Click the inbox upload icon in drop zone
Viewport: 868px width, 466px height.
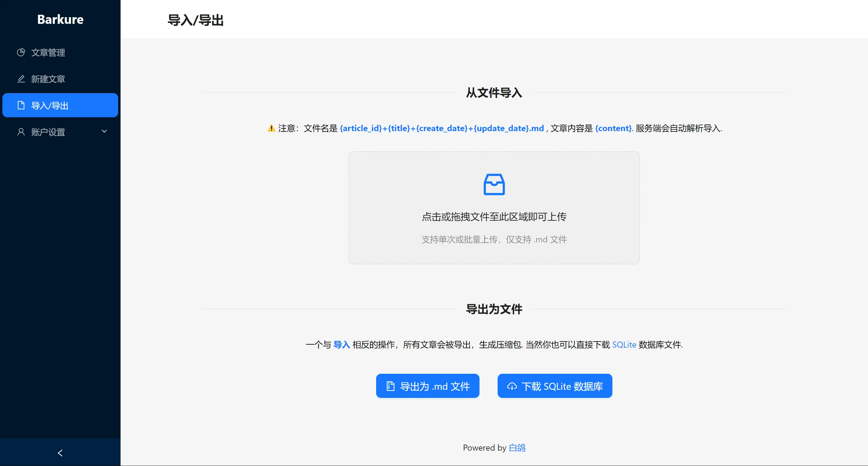click(494, 184)
